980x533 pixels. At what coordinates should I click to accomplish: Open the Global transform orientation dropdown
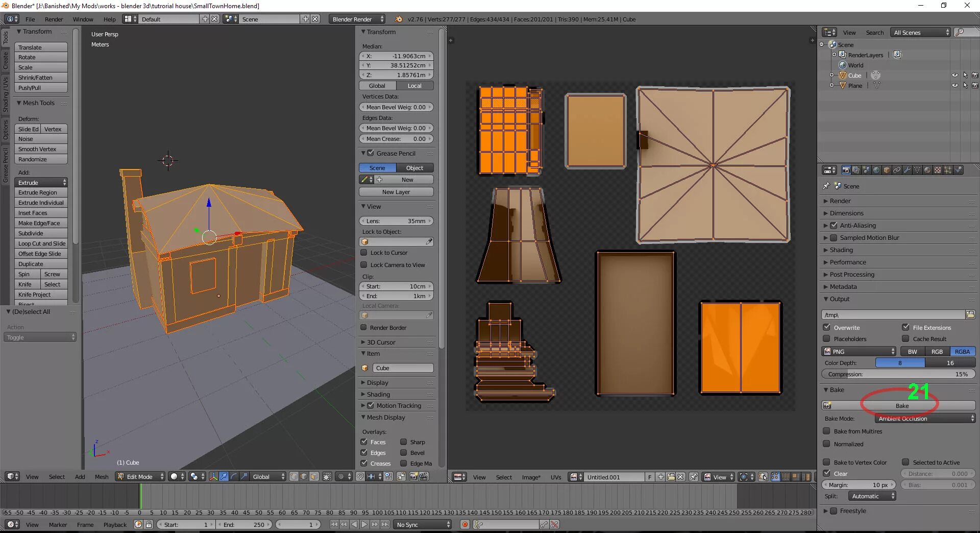coord(268,476)
